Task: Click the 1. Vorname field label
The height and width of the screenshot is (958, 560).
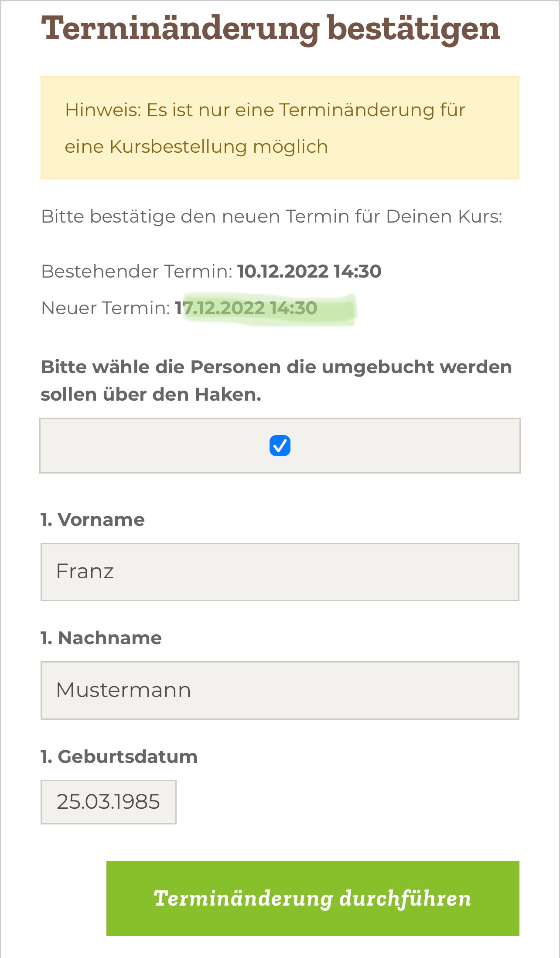Action: pyautogui.click(x=92, y=519)
